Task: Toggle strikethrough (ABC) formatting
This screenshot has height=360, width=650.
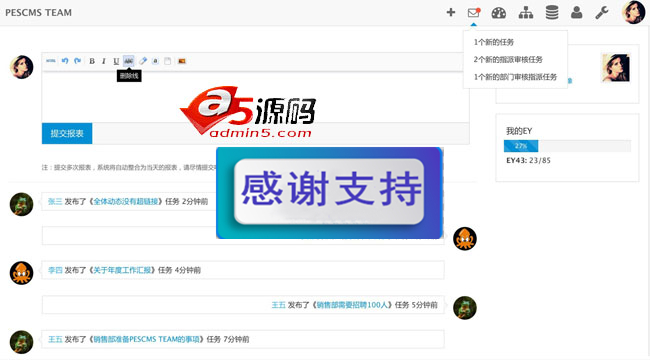Action: 129,61
